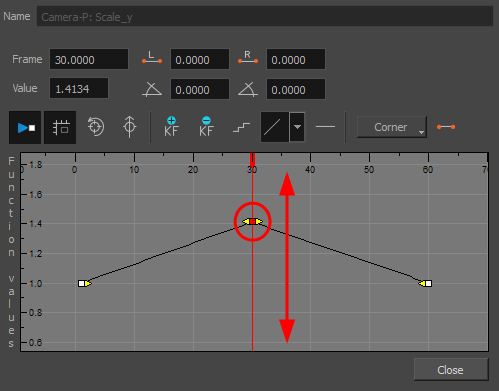Click the flat horizontal line icon
This screenshot has width=499, height=391.
[325, 127]
